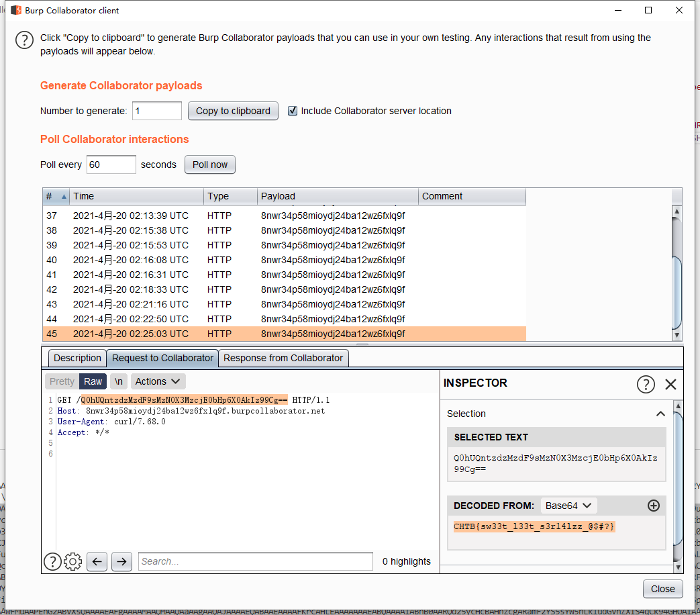The image size is (700, 615).
Task: Click the Host header line in request
Action: pyautogui.click(x=191, y=411)
